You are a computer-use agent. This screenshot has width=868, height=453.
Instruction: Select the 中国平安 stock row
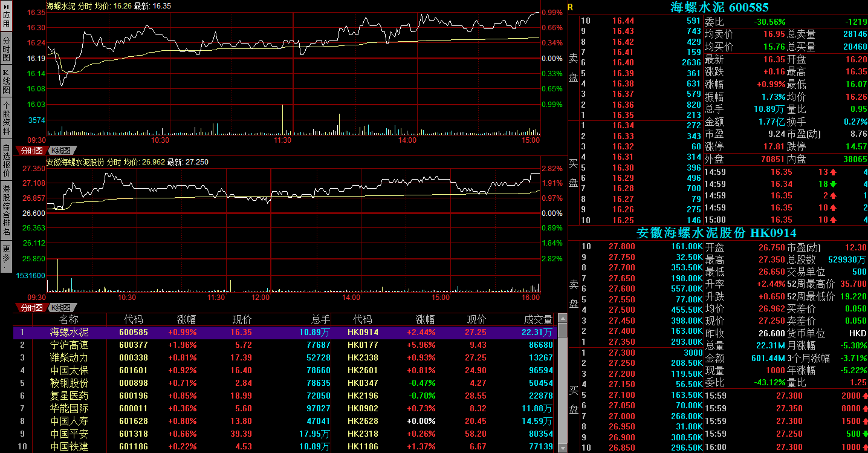click(x=284, y=434)
